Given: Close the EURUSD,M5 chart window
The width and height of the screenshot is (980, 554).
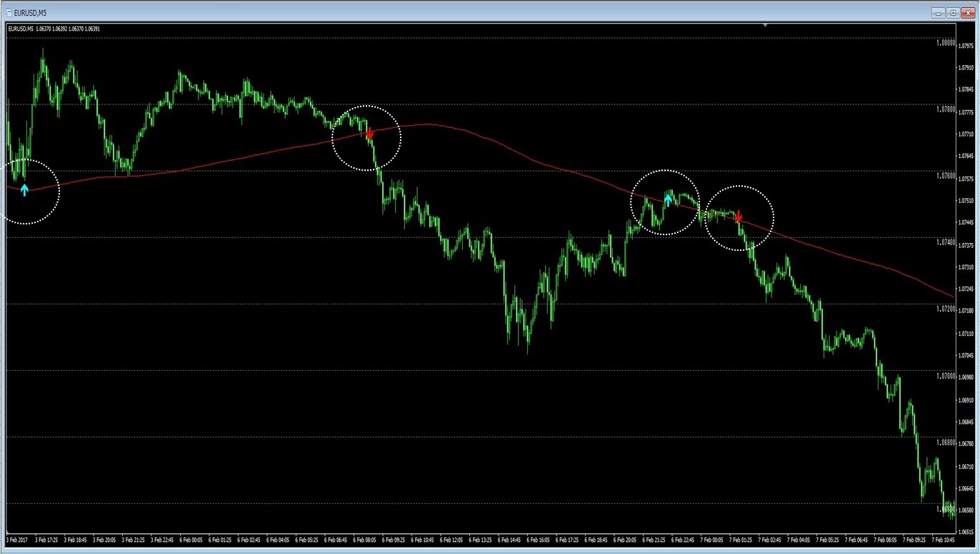Looking at the screenshot, I should click(967, 12).
